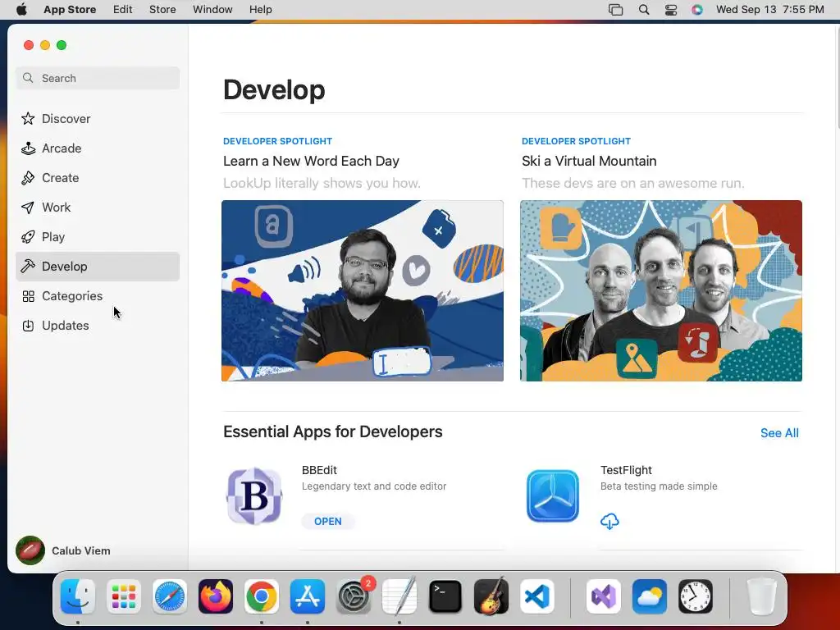Click the 'Learn a New Word Each Day' headline
This screenshot has width=840, height=630.
[x=311, y=162]
